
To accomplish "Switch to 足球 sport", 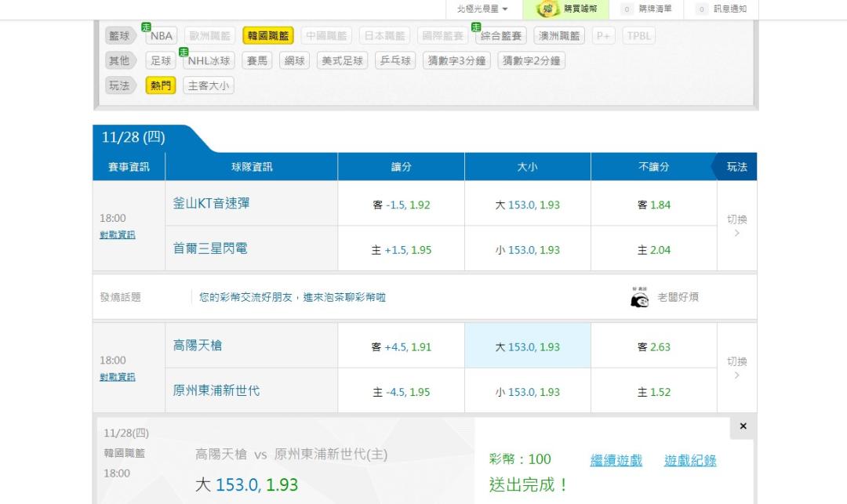I will point(161,60).
